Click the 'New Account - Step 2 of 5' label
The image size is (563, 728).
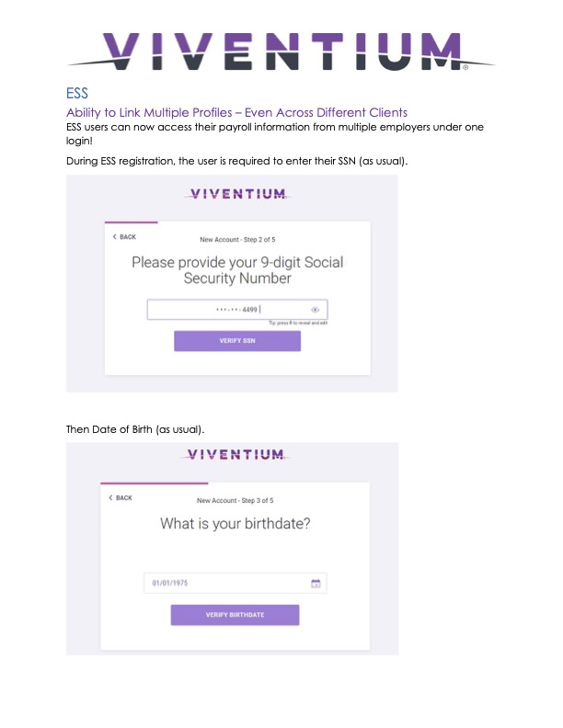(237, 239)
